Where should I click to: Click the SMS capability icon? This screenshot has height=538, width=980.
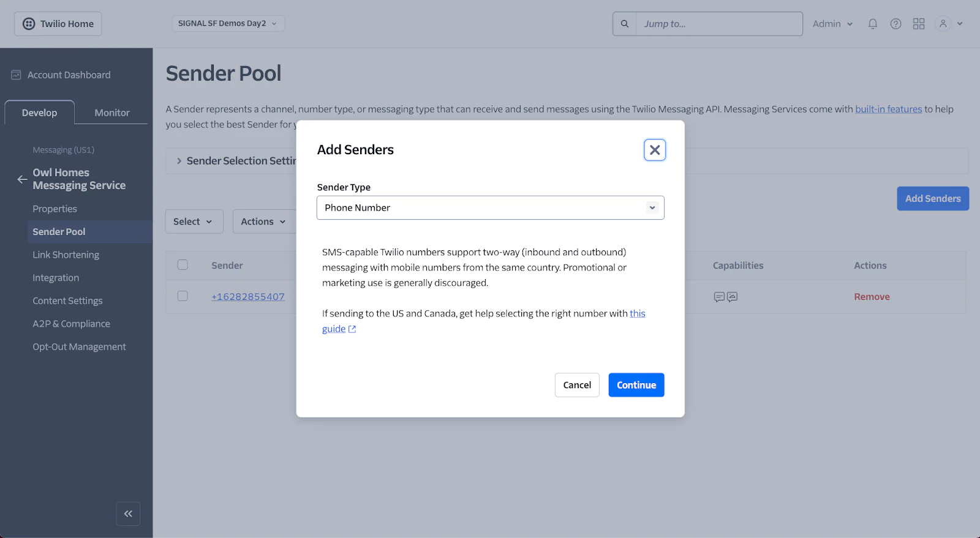coord(719,297)
